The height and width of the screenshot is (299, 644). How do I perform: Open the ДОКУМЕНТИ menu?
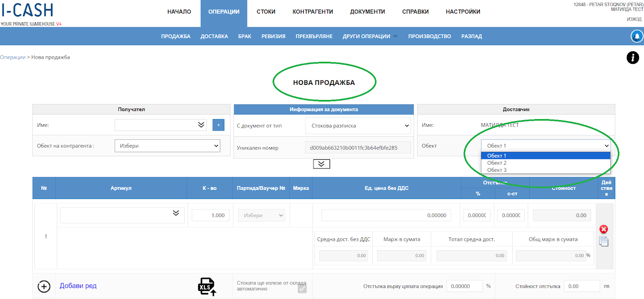click(x=368, y=12)
